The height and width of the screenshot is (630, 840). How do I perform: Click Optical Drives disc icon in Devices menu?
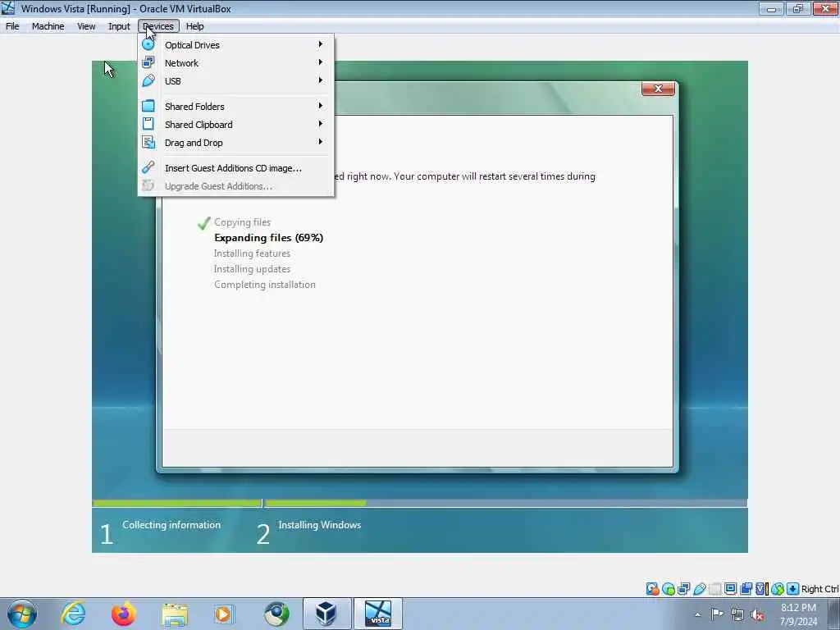[148, 44]
